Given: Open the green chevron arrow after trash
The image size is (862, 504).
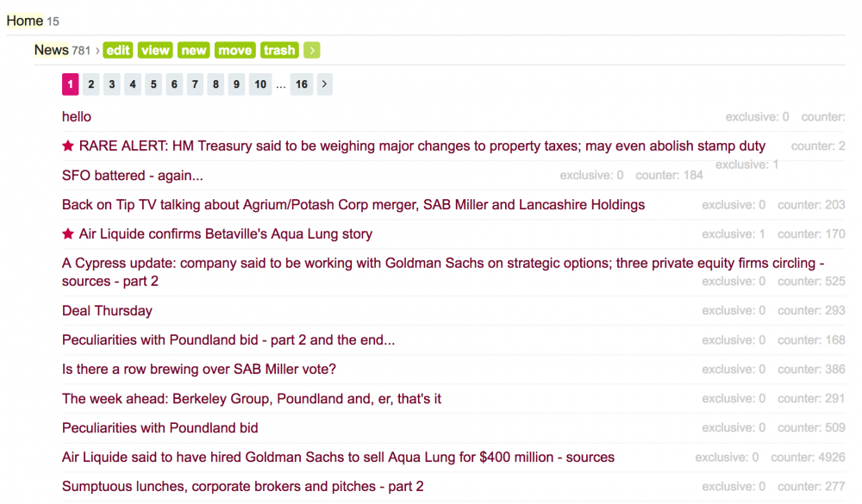Looking at the screenshot, I should click(311, 50).
